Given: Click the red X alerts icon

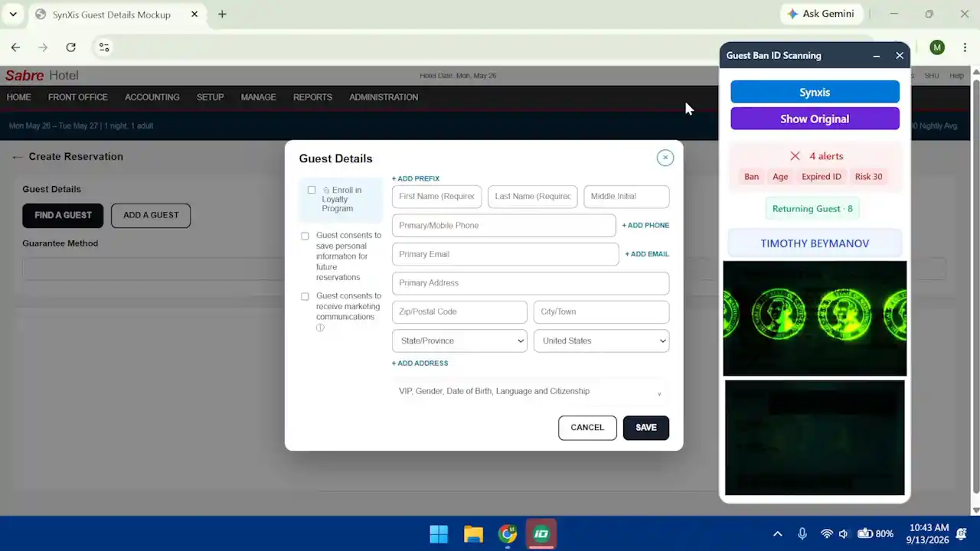Looking at the screenshot, I should click(x=795, y=156).
